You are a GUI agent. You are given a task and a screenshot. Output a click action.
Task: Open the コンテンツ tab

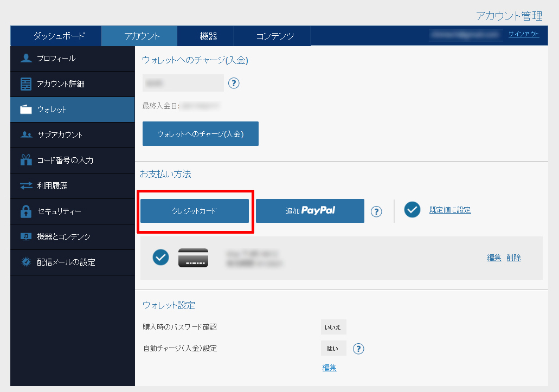coord(272,36)
